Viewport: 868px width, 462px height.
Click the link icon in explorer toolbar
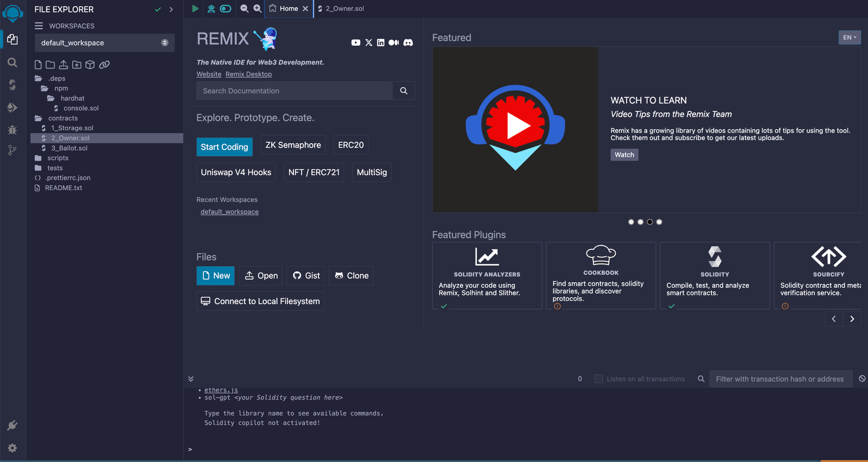[x=104, y=65]
